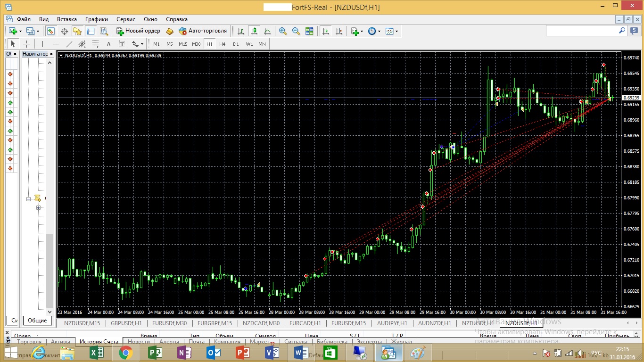Select the crosshair tool

coord(27,44)
